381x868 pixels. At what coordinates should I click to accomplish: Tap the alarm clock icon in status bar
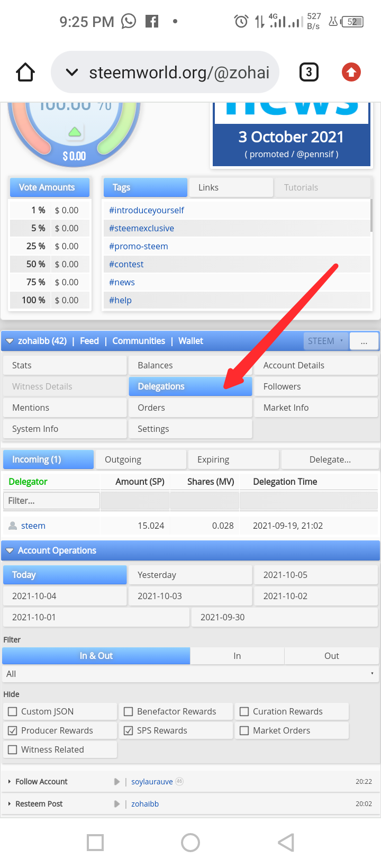(241, 21)
